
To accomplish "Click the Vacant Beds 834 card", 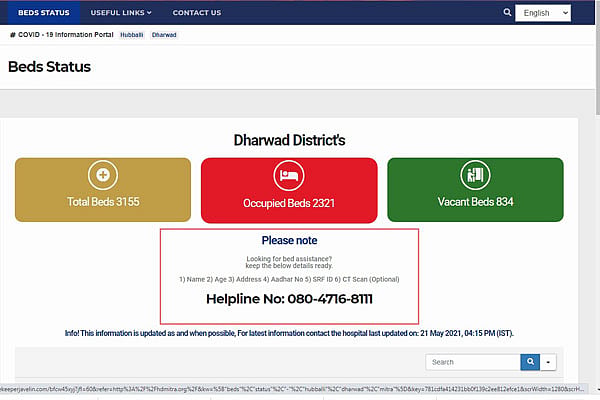I will point(475,190).
